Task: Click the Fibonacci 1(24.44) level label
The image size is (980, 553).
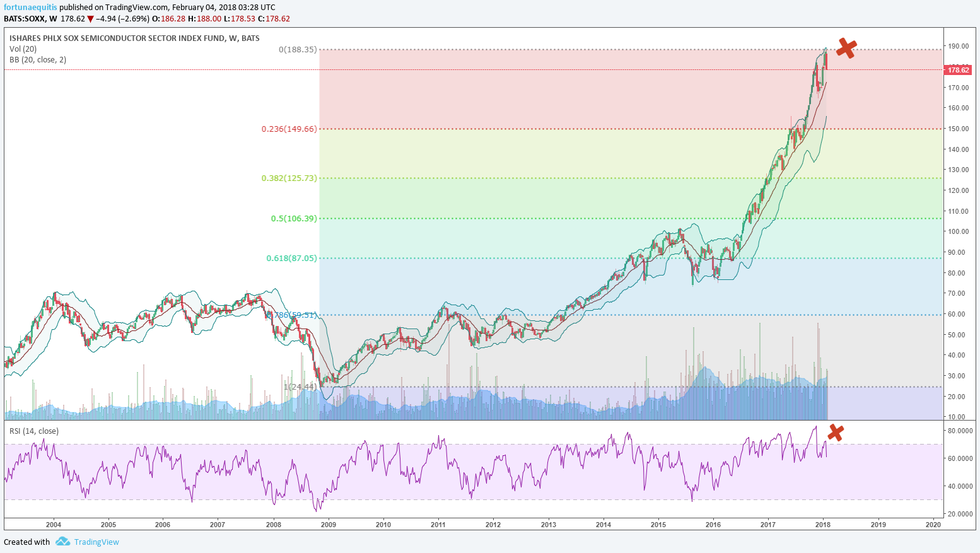Action: click(x=299, y=387)
